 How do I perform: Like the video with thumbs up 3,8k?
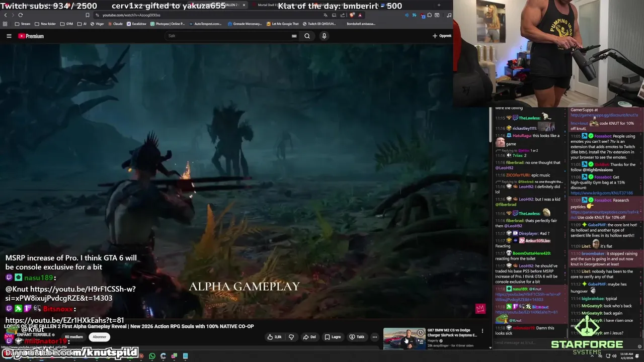(275, 337)
